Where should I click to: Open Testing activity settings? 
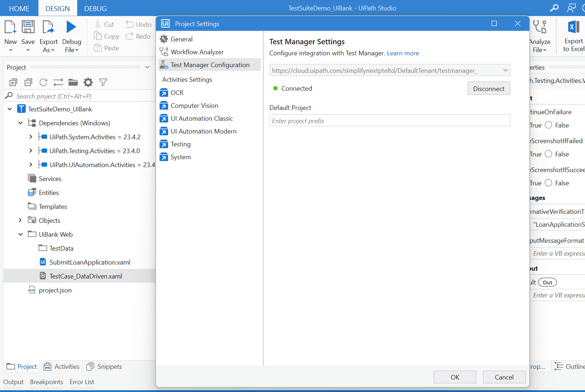point(210,144)
